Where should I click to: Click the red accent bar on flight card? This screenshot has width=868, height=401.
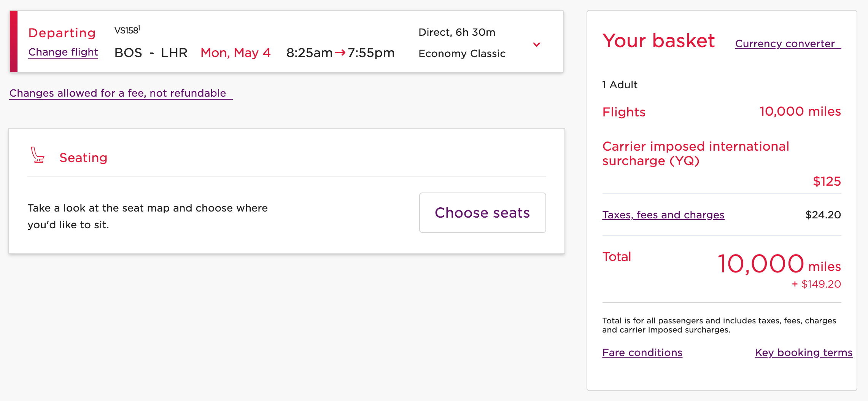click(14, 41)
